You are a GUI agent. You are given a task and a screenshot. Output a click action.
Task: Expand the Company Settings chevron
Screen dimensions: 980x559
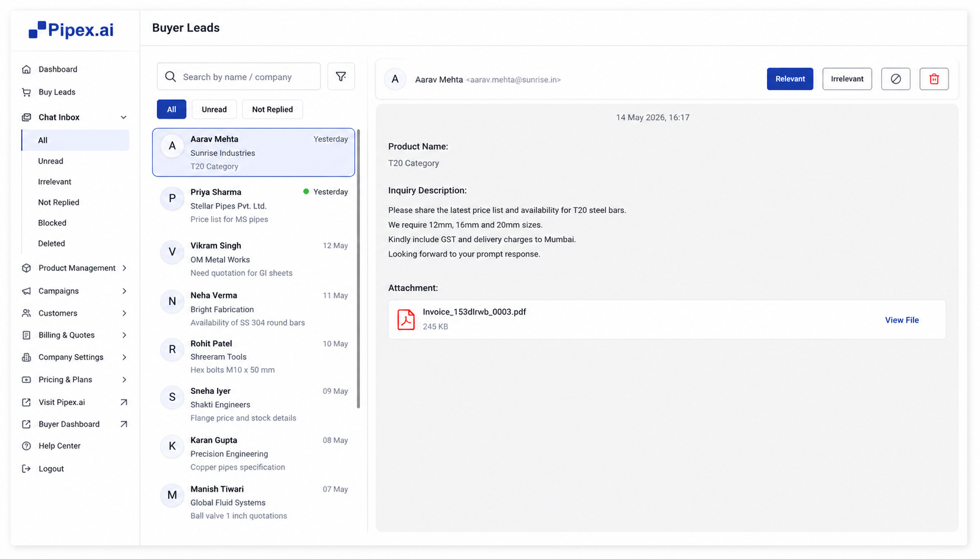click(x=124, y=358)
